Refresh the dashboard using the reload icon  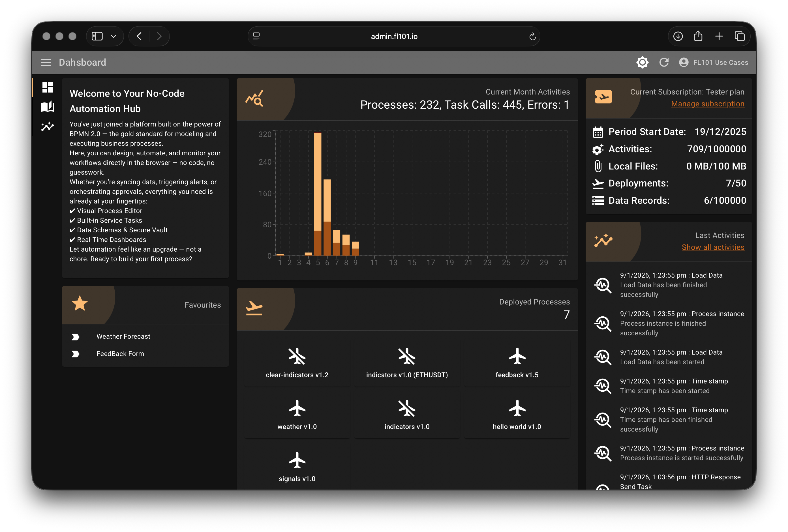point(664,62)
